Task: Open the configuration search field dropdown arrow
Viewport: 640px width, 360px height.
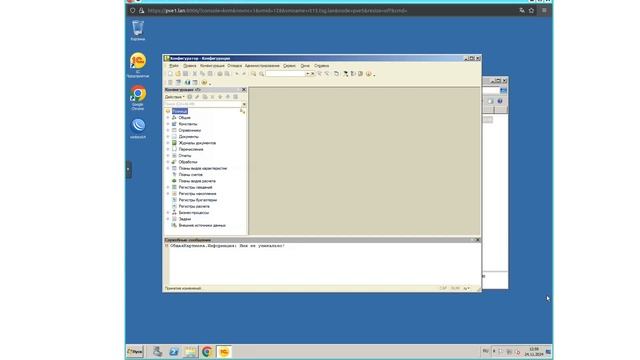Action: point(244,104)
